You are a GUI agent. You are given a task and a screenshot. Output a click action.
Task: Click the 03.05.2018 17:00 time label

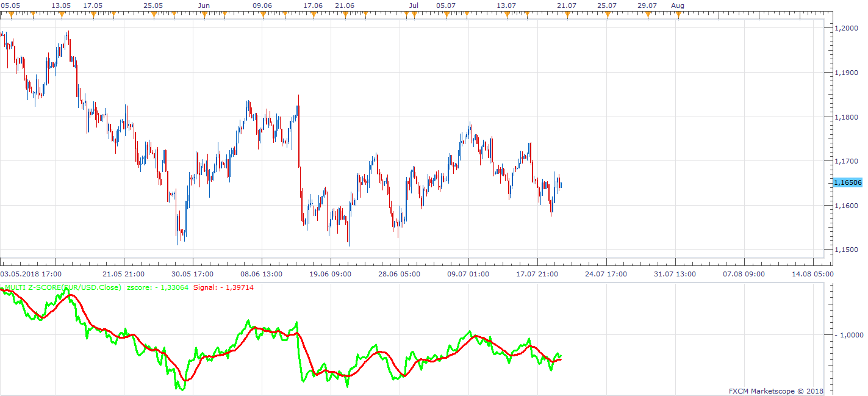click(x=30, y=274)
